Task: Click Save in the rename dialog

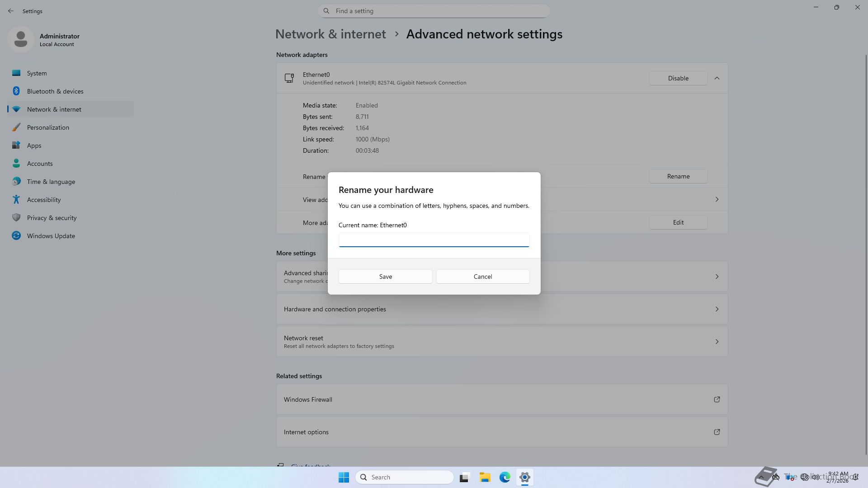Action: coord(385,277)
